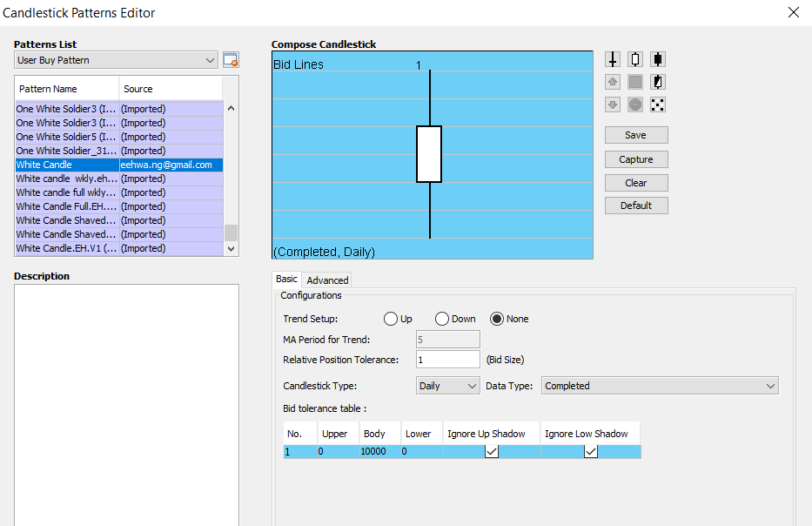Viewport: 812px width, 526px height.
Task: Click the MA Period for Trend field
Action: pos(448,340)
